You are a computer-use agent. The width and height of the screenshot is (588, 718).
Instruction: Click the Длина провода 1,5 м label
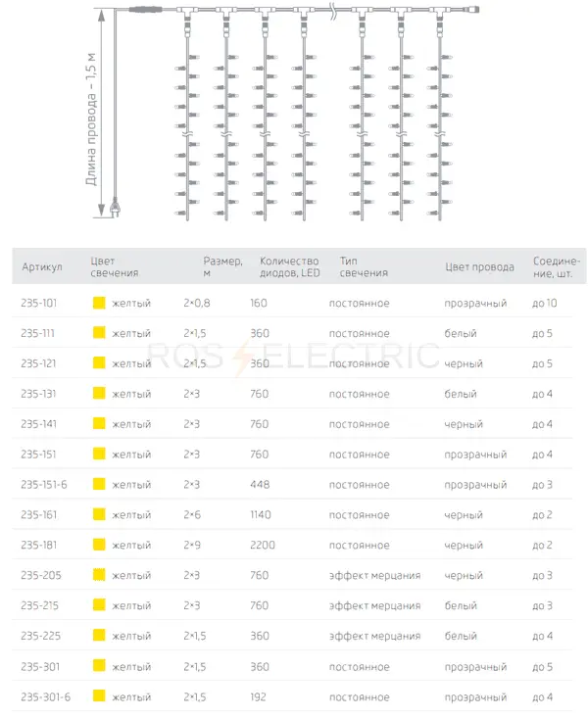91,120
